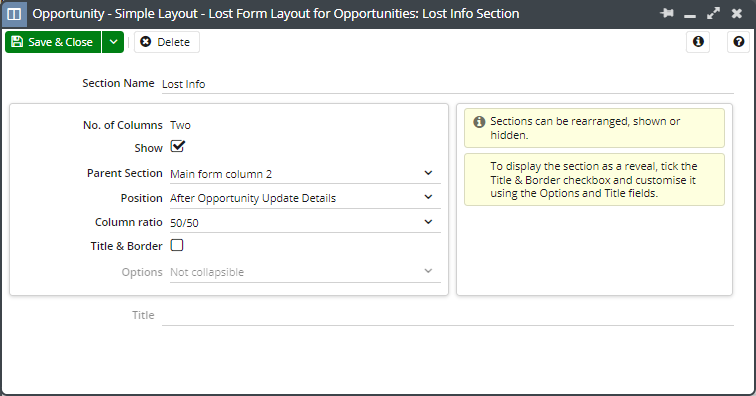
Task: Click the layout panel icon in title bar
Action: point(14,14)
